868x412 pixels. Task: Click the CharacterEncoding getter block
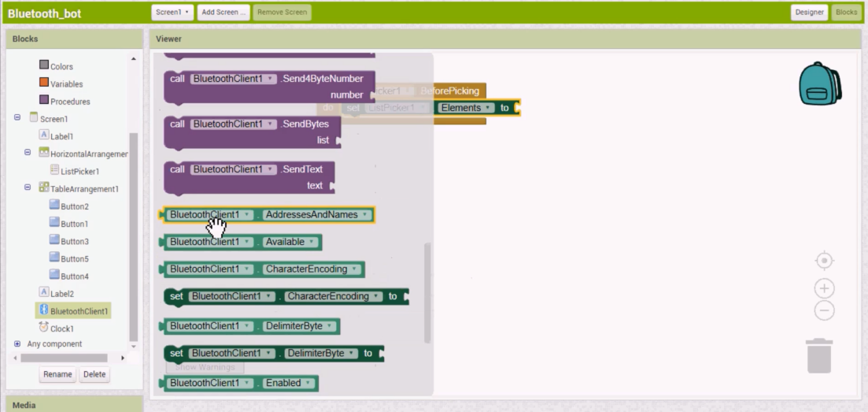coord(262,269)
